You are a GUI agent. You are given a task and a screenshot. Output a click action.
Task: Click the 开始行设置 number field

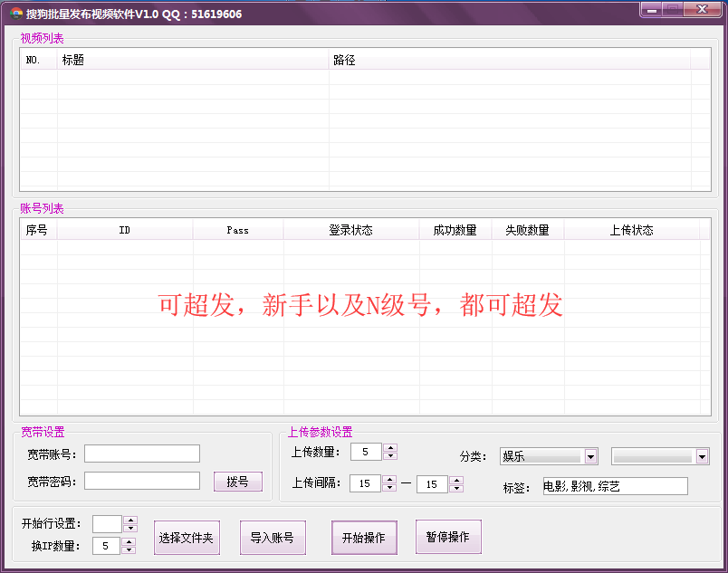point(107,524)
